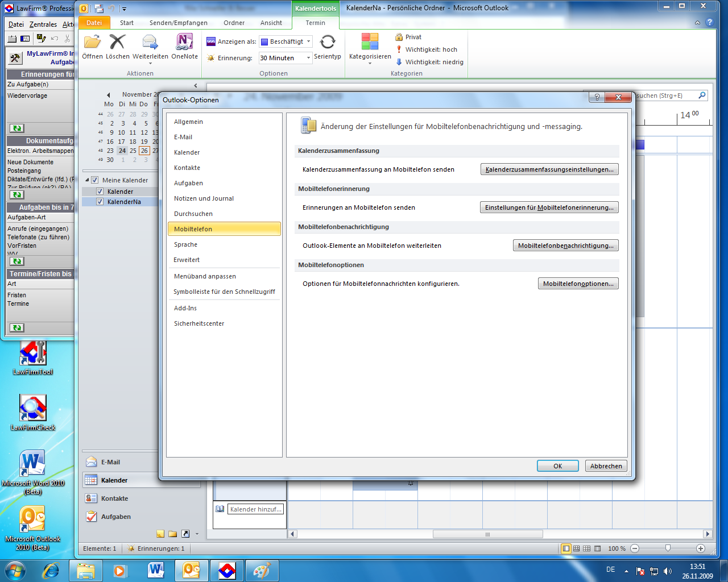The image size is (728, 582).
Task: Expand the Erinnerung 30 Minuten dropdown
Action: [x=308, y=58]
